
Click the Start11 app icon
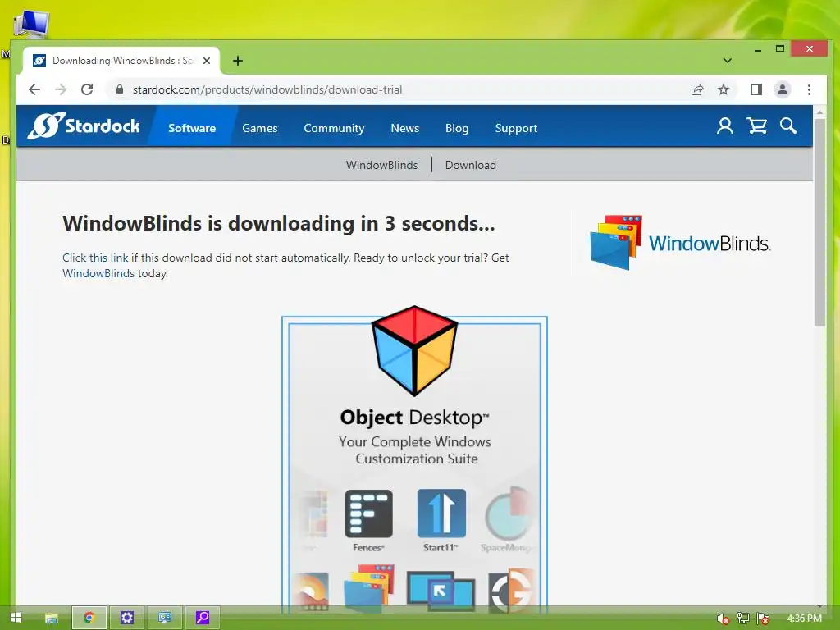[x=441, y=513]
